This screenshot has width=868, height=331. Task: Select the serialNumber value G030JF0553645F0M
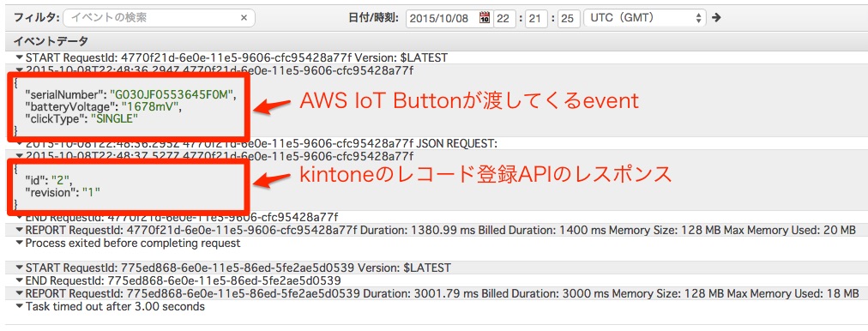pos(173,94)
